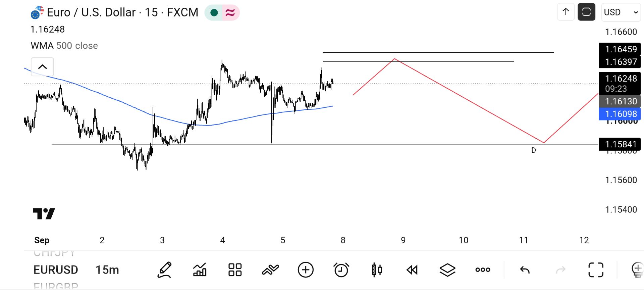Screen dimensions: 644x290
Task: Open the drawing tools pencil icon
Action: pyautogui.click(x=165, y=270)
